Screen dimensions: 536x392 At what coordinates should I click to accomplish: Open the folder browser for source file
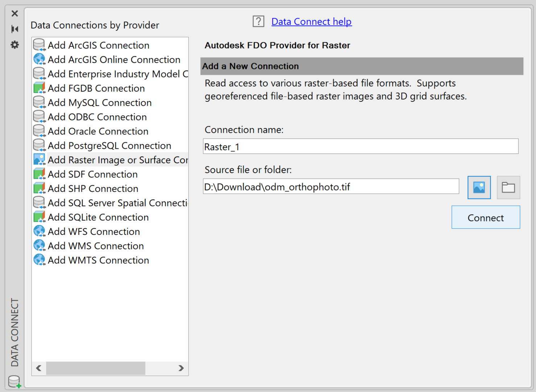(508, 187)
